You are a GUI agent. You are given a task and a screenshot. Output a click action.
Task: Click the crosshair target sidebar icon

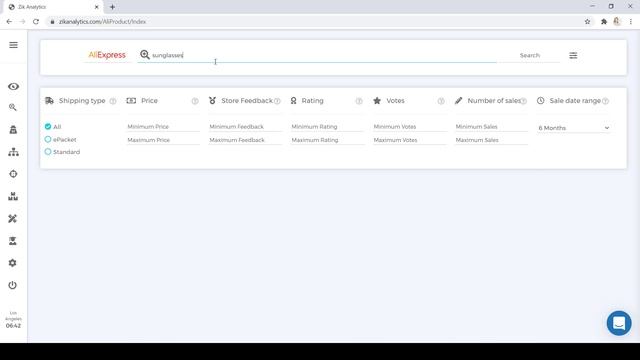tap(13, 174)
